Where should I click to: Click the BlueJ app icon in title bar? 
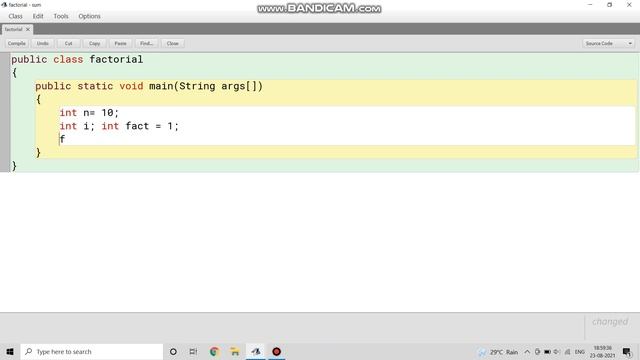[x=4, y=5]
